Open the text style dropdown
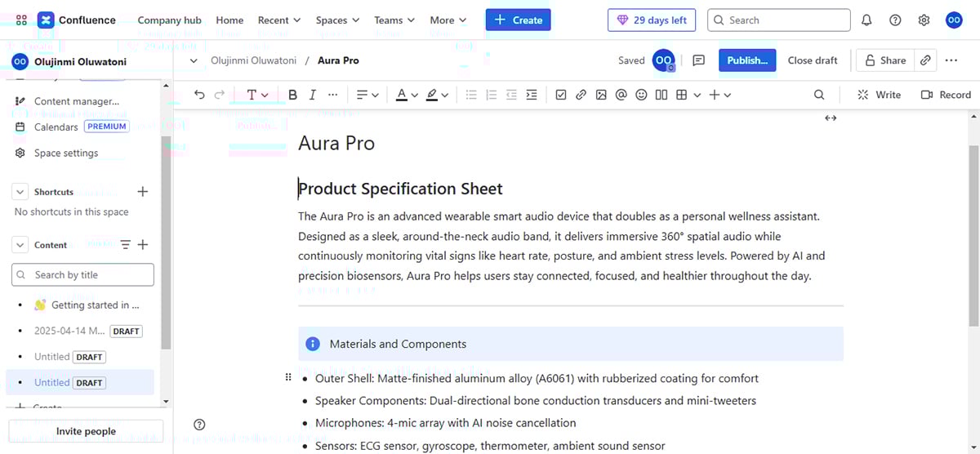 pyautogui.click(x=257, y=95)
